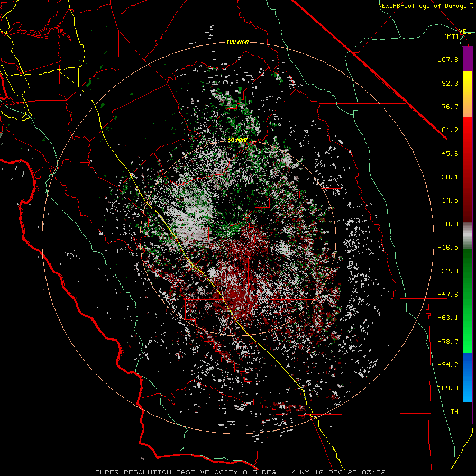Click the 14.5 velocity scale value
Image resolution: width=476 pixels, height=476 pixels.
(450, 200)
